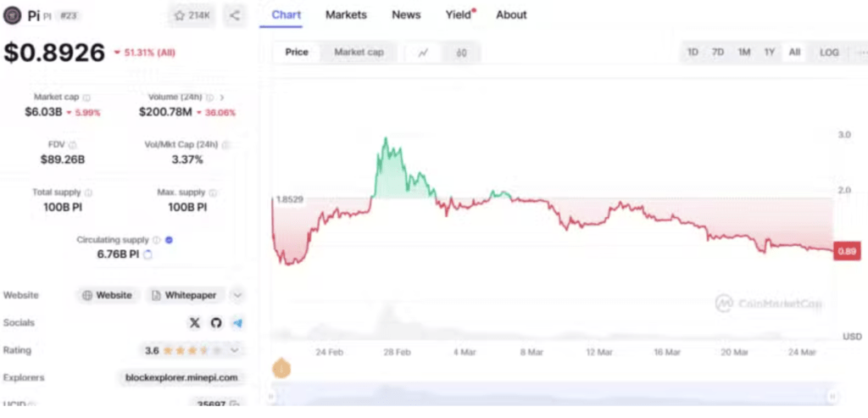Click the share icon button
Screen dimensions: 868x418
coord(235,15)
